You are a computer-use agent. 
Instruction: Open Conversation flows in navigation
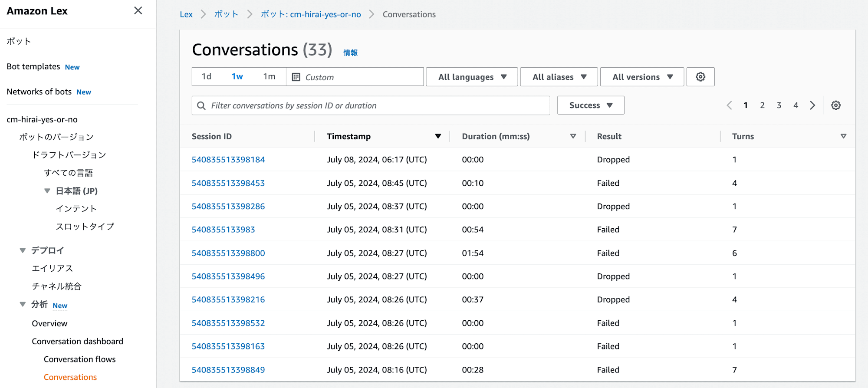[80, 359]
